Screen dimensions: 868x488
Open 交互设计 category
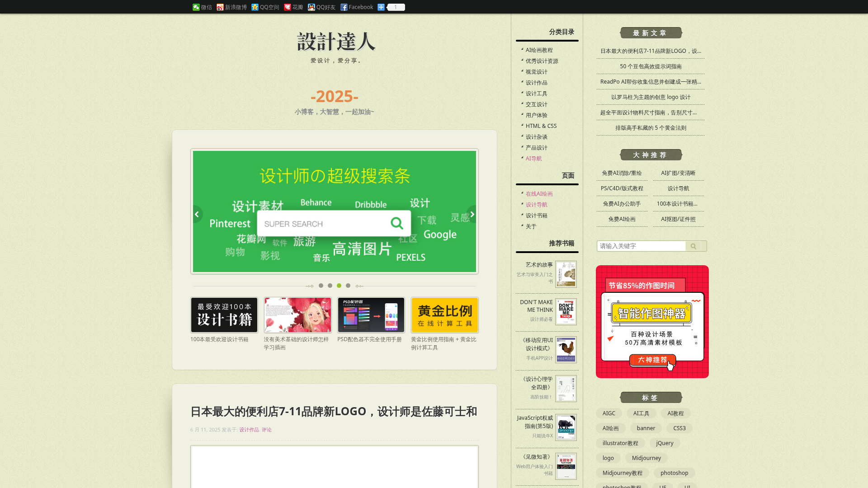[536, 104]
